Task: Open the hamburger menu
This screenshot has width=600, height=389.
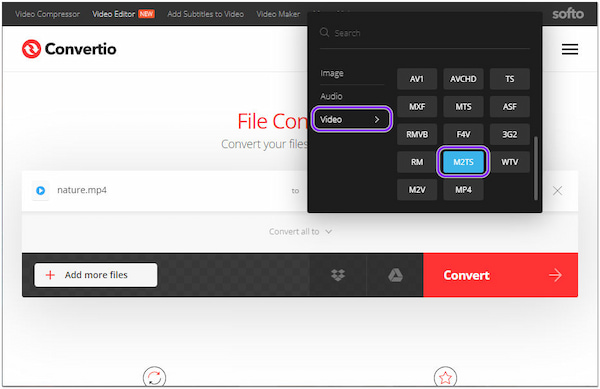Action: click(x=569, y=49)
